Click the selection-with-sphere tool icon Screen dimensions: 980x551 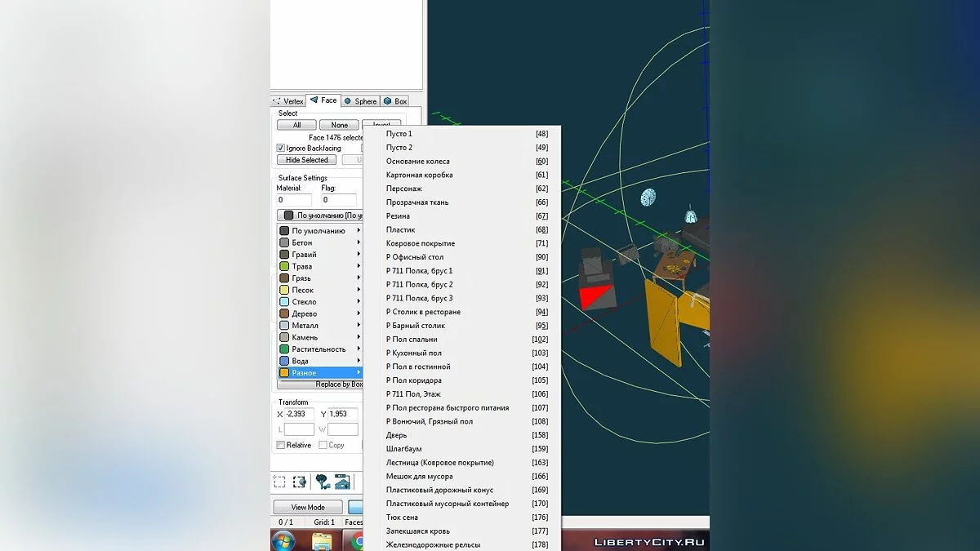[x=300, y=482]
